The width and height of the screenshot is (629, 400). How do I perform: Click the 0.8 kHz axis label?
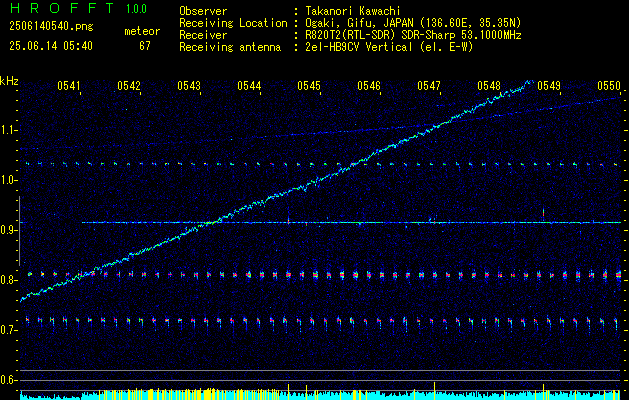tap(7, 280)
